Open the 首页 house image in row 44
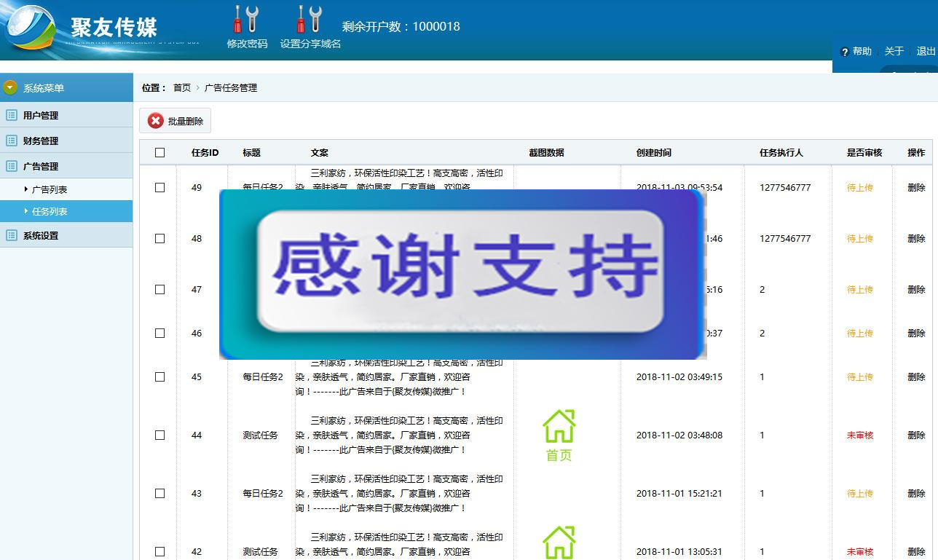The image size is (938, 560). pyautogui.click(x=559, y=435)
